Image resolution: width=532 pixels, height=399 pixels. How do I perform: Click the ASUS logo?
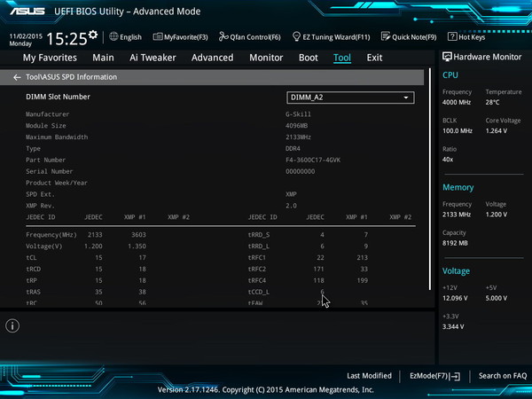(27, 12)
